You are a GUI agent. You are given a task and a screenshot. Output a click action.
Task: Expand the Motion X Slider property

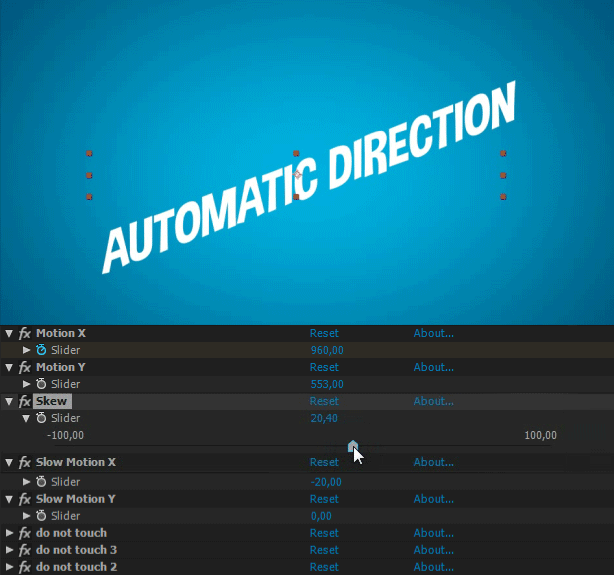pos(27,350)
